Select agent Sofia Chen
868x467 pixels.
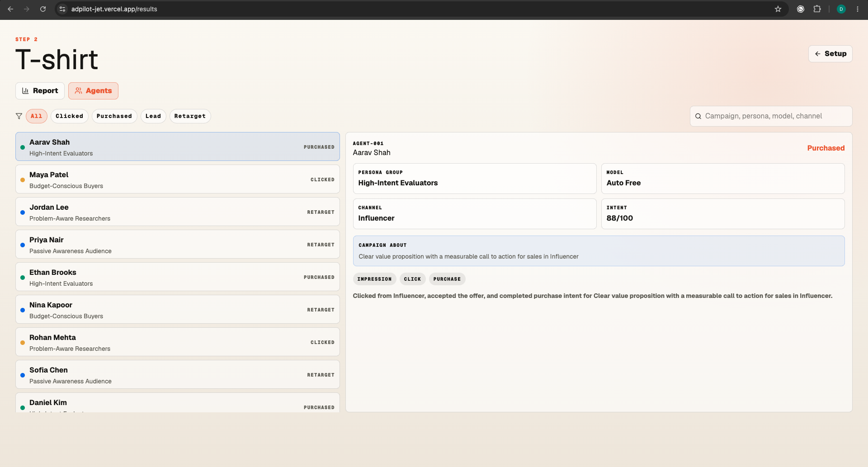[178, 374]
